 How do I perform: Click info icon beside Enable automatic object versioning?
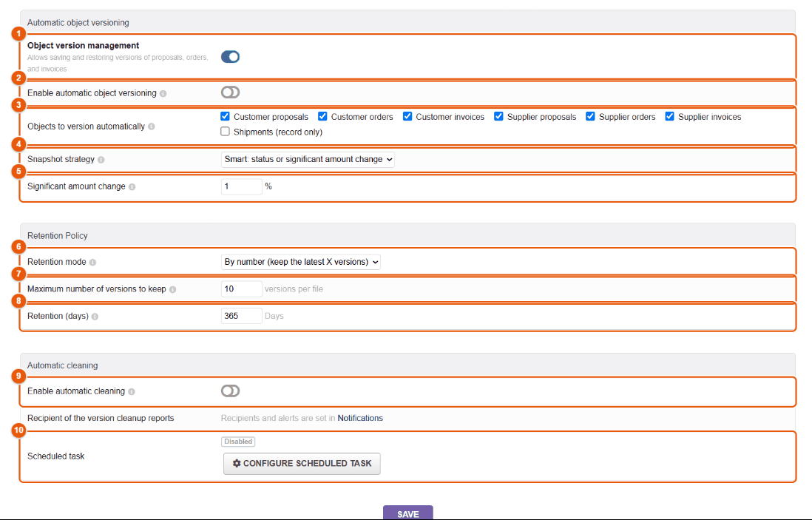point(163,94)
